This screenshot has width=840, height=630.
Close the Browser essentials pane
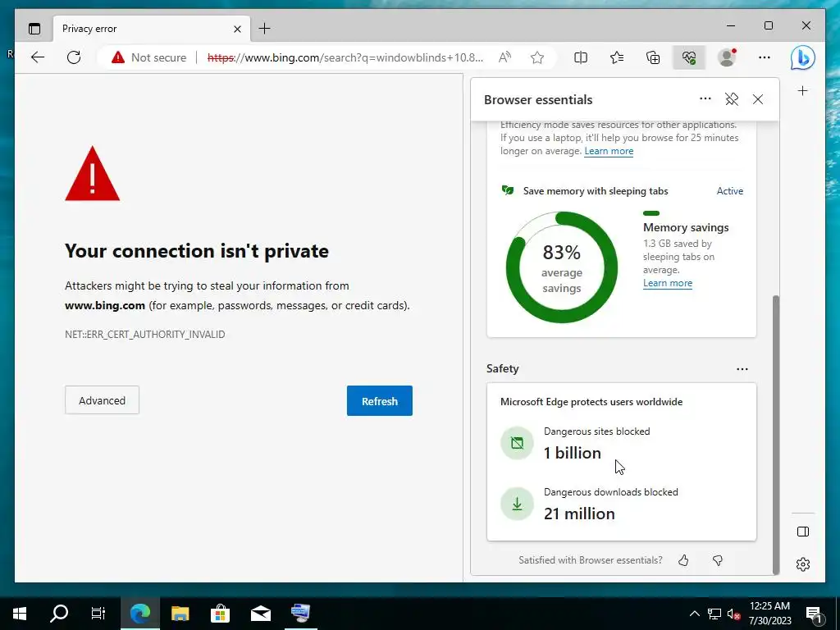757,99
